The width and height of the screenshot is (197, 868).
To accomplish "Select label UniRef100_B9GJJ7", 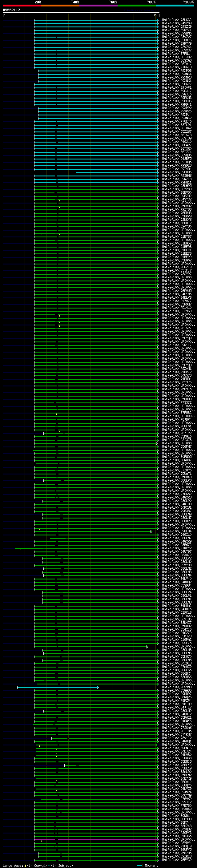I will point(177,91).
